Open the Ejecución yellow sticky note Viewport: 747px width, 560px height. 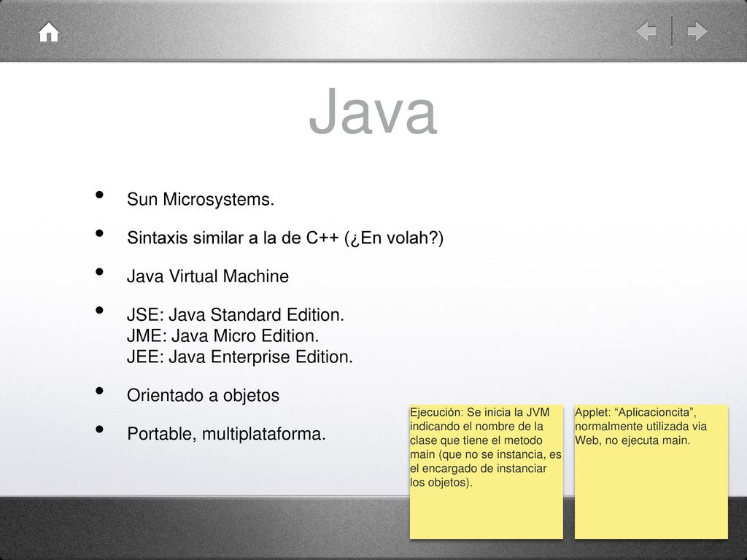(x=487, y=472)
